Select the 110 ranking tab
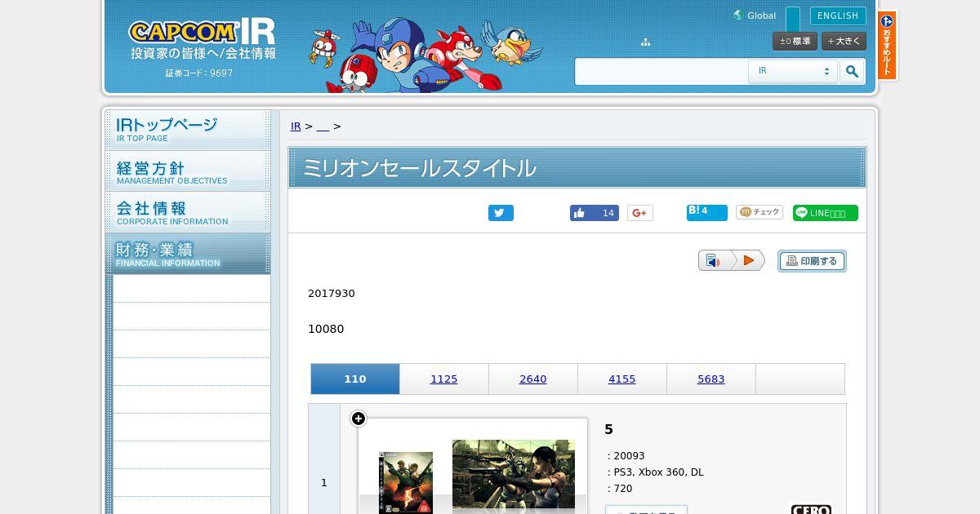Image resolution: width=980 pixels, height=514 pixels. pyautogui.click(x=355, y=379)
